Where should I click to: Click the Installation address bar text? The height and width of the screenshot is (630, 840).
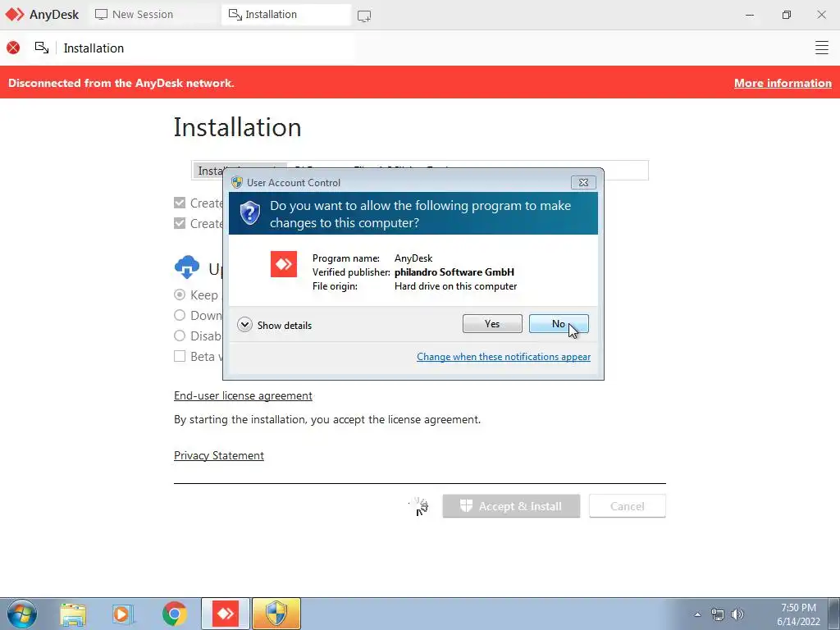click(94, 48)
